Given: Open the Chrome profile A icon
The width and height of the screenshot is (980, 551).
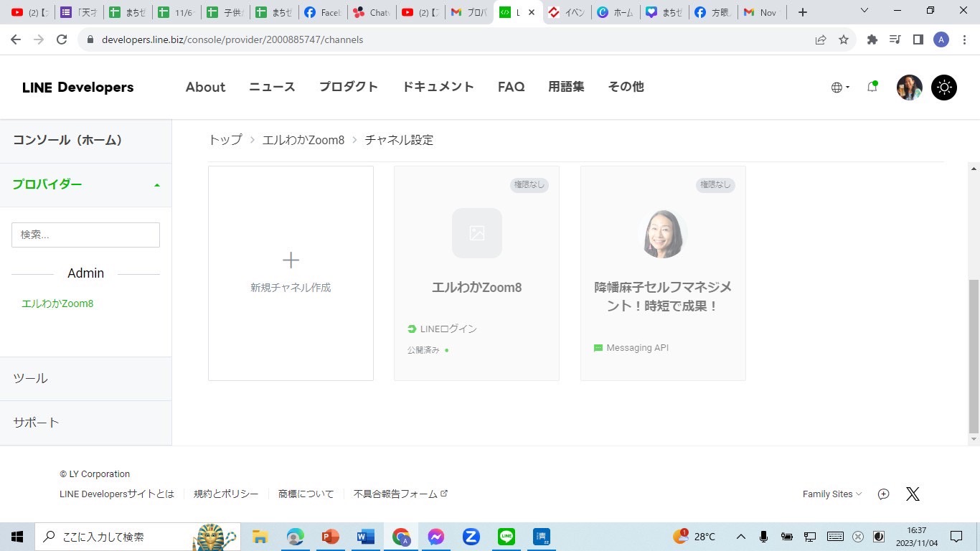Looking at the screenshot, I should point(941,40).
